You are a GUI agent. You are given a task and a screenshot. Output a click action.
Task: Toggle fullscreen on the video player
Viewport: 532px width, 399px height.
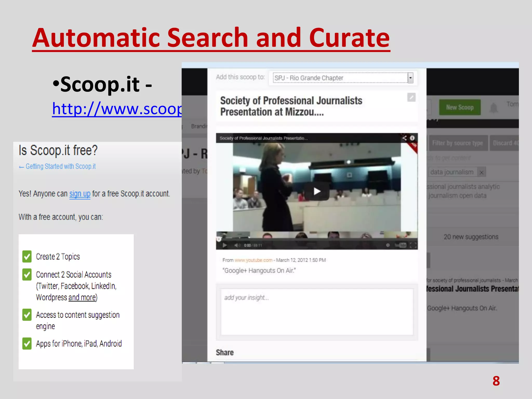coord(413,245)
